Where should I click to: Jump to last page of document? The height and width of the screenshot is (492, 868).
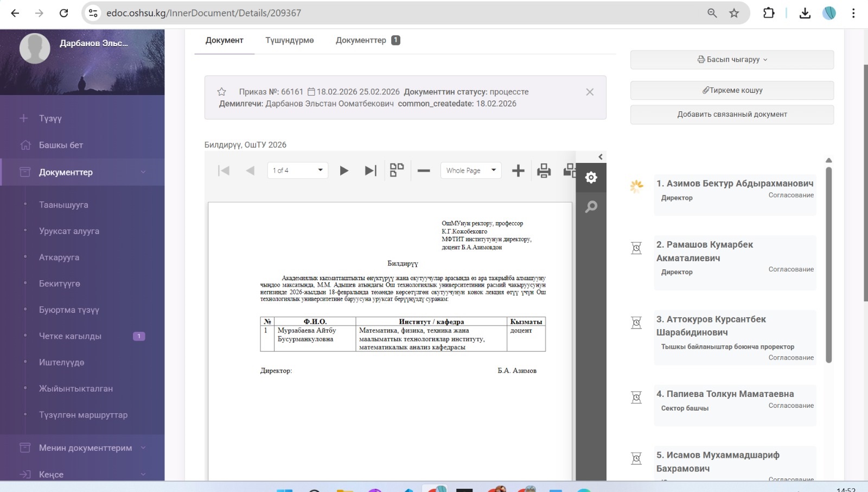pyautogui.click(x=371, y=171)
